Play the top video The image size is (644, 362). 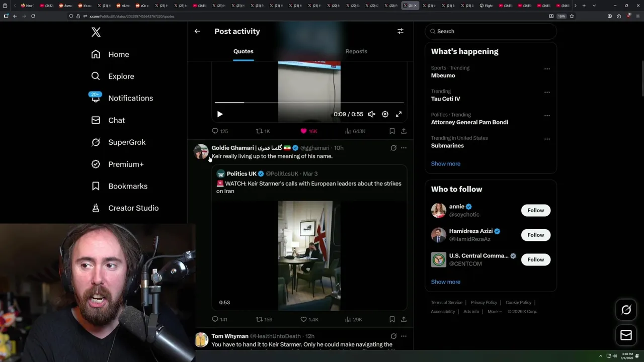(x=220, y=114)
